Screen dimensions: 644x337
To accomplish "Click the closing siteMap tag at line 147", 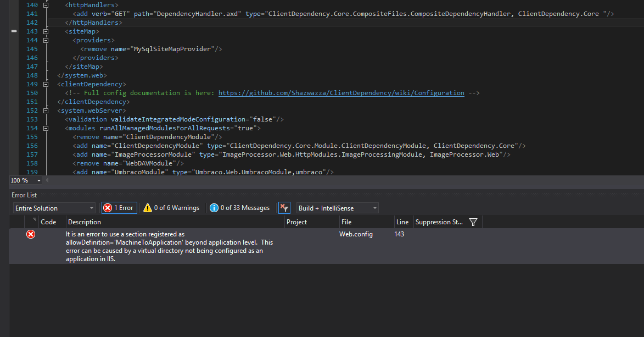I will point(84,67).
